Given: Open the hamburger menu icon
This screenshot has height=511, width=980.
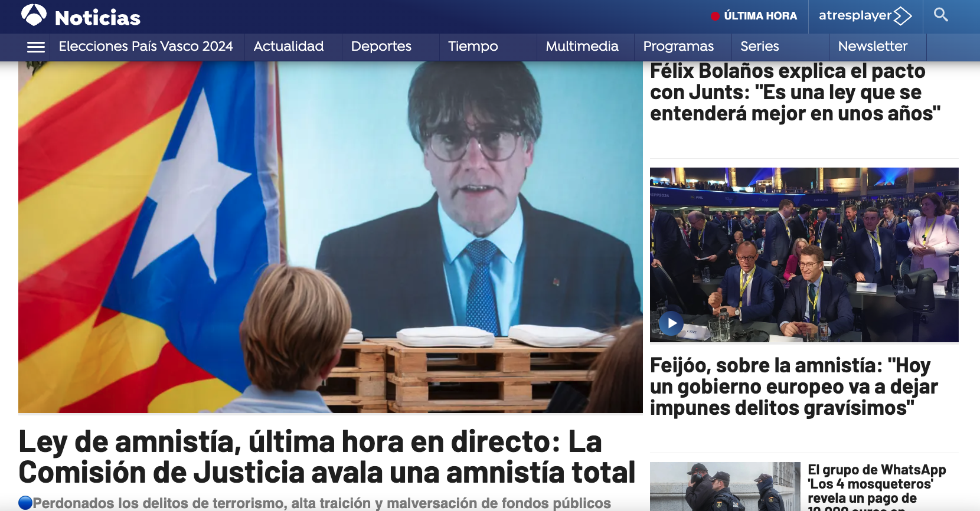Looking at the screenshot, I should pyautogui.click(x=36, y=47).
